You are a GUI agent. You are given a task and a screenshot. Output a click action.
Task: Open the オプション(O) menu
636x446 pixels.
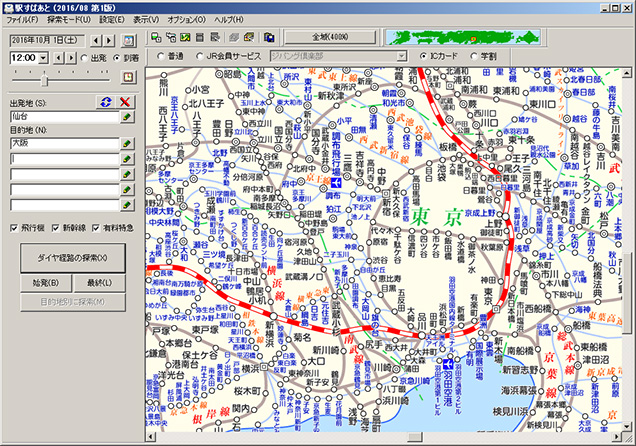pos(187,20)
